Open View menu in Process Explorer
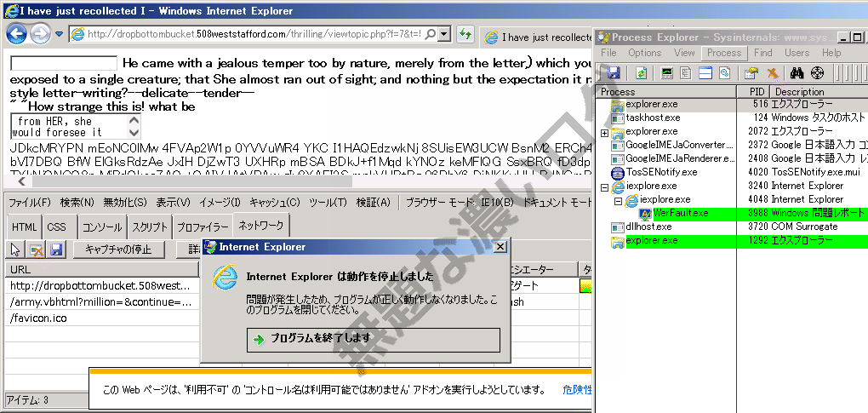 (x=684, y=53)
